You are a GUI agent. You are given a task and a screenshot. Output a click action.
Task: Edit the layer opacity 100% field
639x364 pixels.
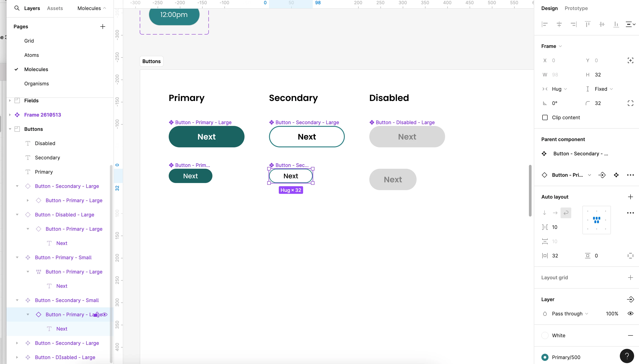point(612,313)
